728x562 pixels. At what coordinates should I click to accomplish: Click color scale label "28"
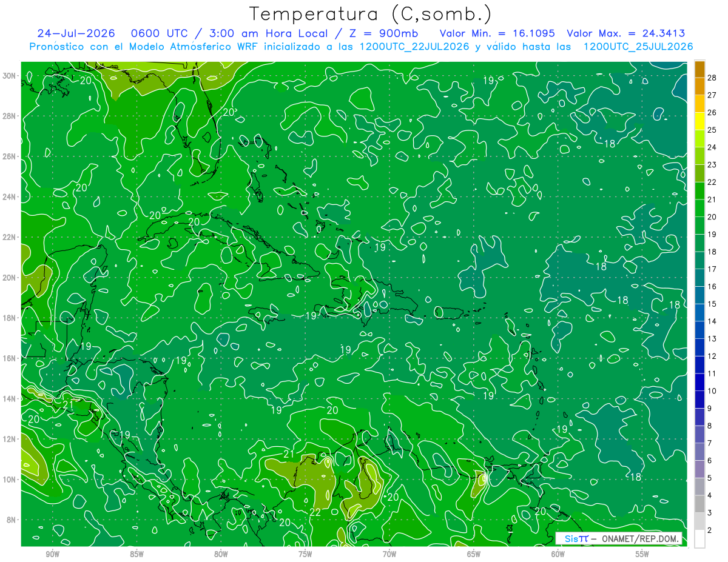[712, 78]
